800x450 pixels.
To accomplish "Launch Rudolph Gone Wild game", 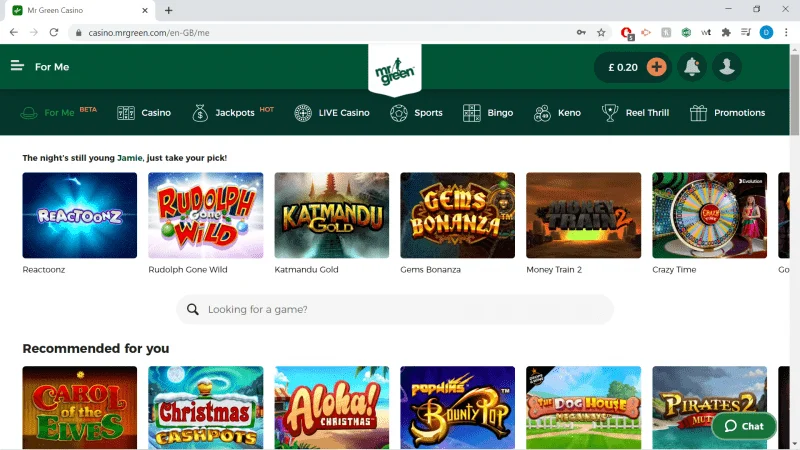I will click(206, 215).
